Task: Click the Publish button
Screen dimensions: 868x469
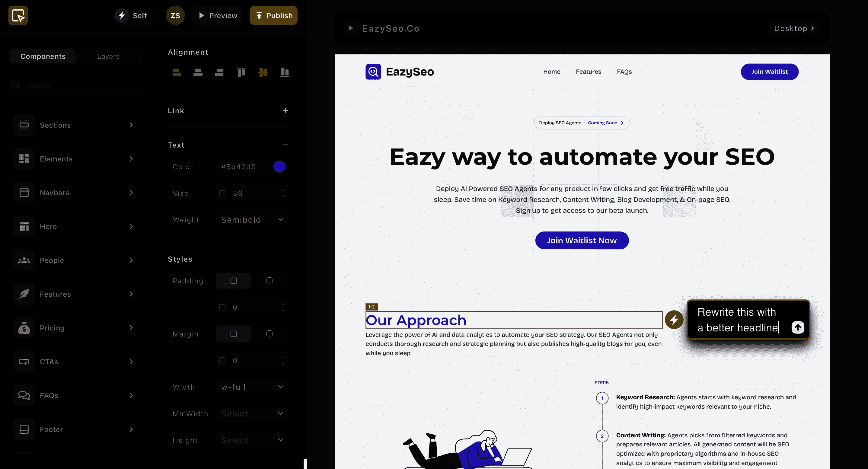Action: tap(273, 15)
